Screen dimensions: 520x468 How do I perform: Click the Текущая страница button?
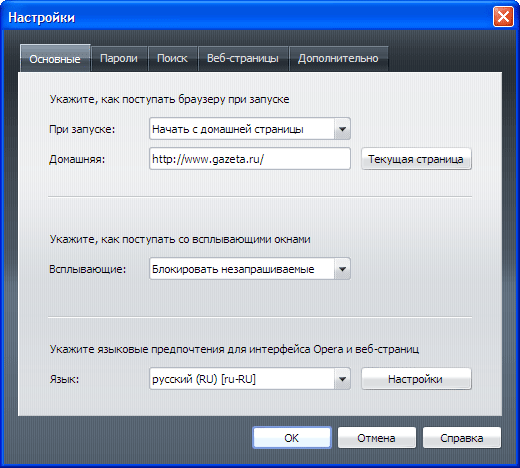tap(416, 159)
